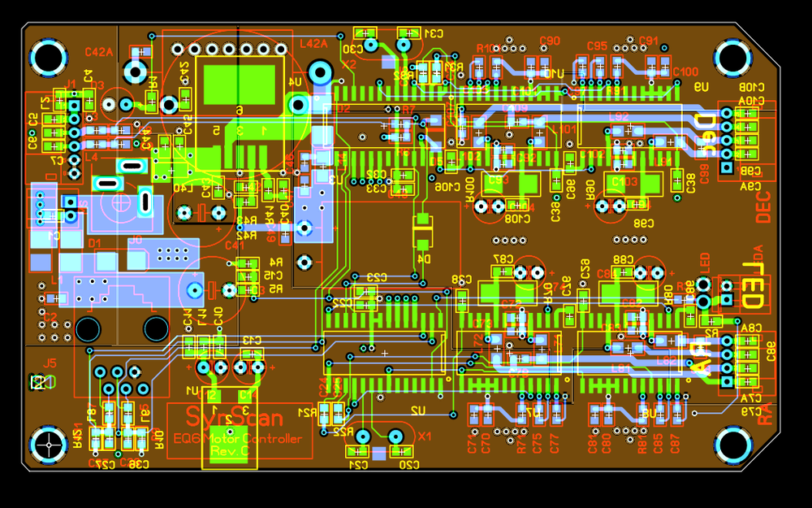Click the X1 crystal label
Viewport: 812px width, 508px height.
coord(424,436)
